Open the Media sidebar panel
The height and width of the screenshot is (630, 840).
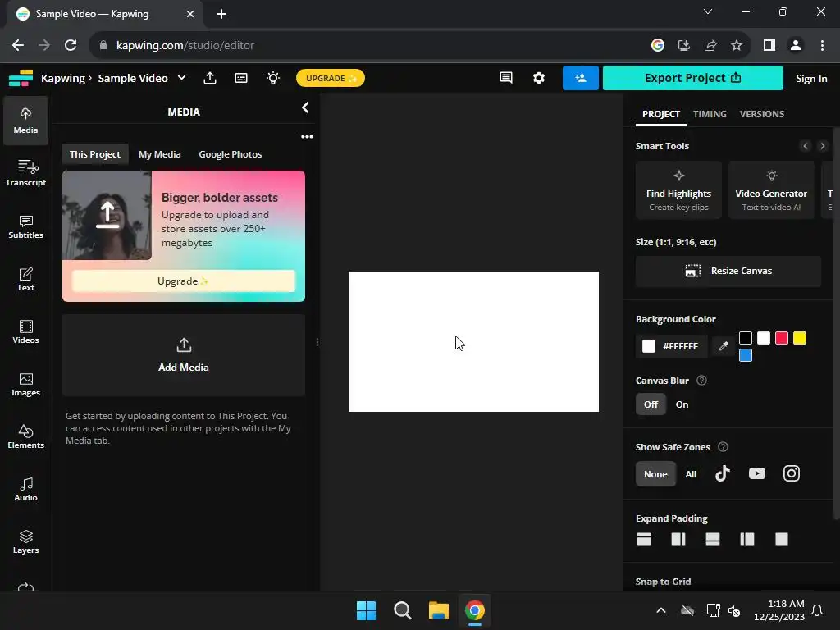[25, 121]
